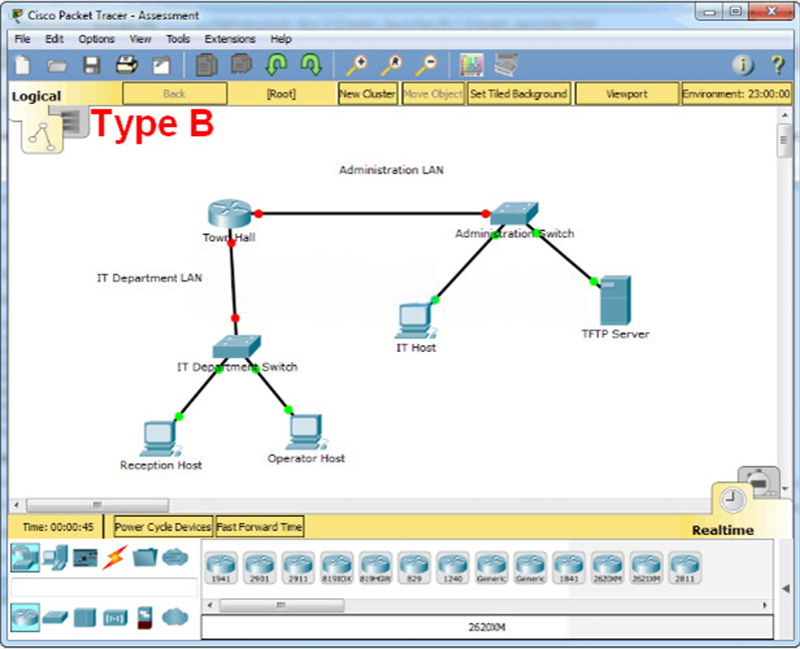This screenshot has width=800, height=649.
Task: Switch to the Logical workspace tab
Action: 36,96
